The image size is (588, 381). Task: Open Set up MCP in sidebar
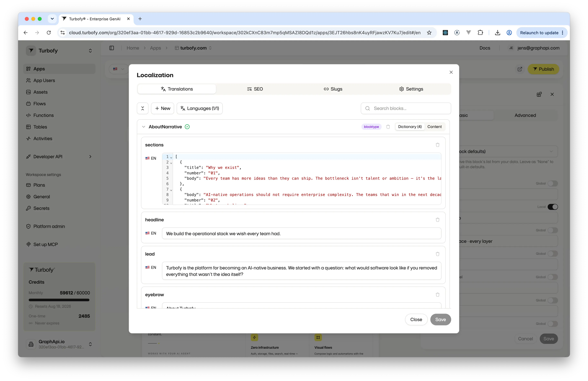click(59, 244)
